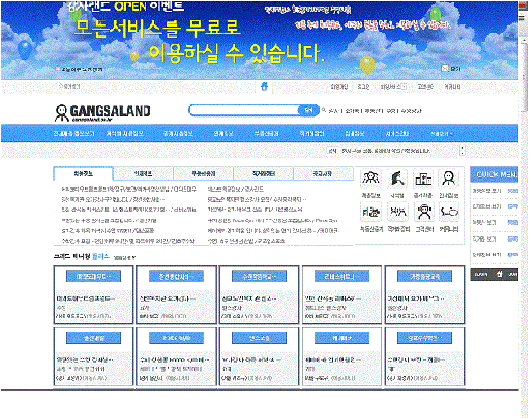Open the 강호주수학 banner card
The height and width of the screenshot is (418, 532).
(x=425, y=356)
